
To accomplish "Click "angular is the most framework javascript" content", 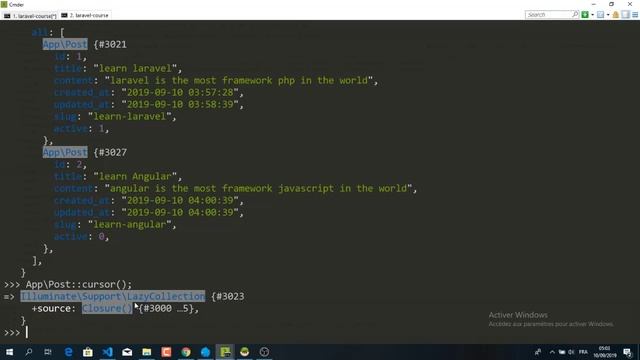I will pyautogui.click(x=258, y=189).
